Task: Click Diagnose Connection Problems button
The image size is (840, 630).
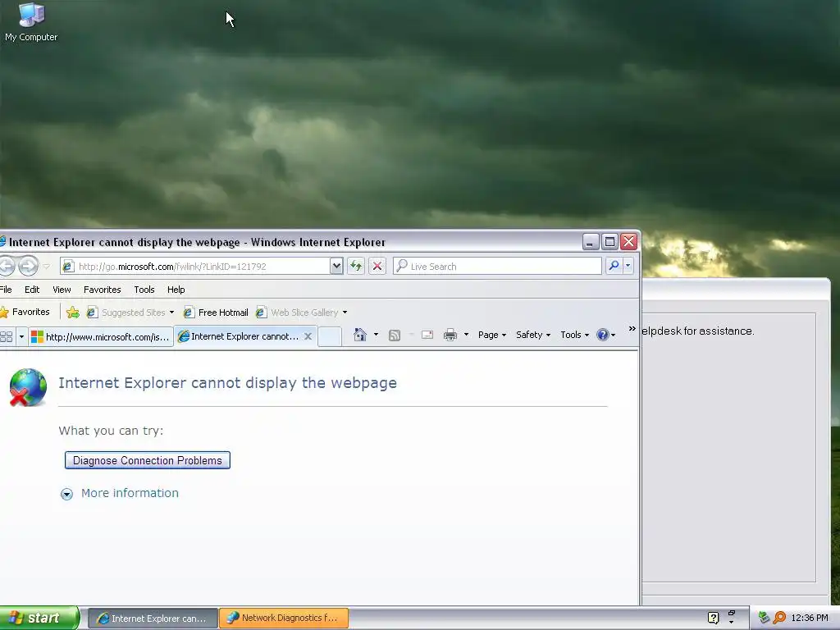Action: (x=148, y=460)
